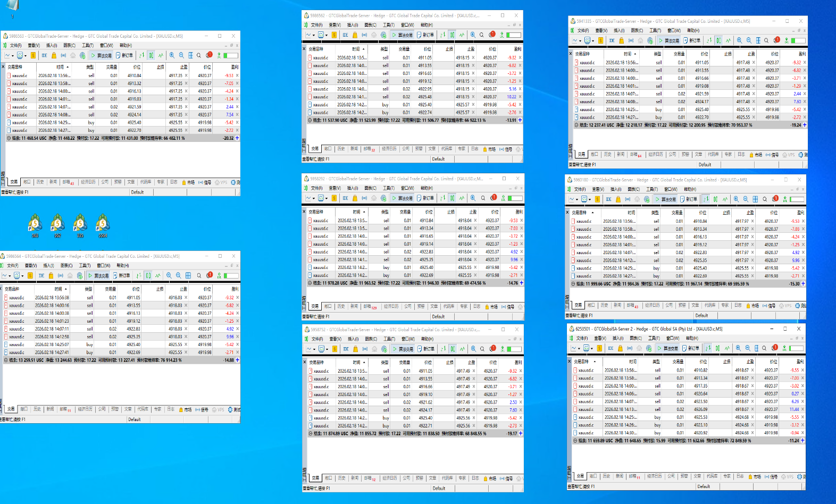The image size is (836, 504).
Task: Switch to bar chart mode in window 6253501
Action: (708, 348)
